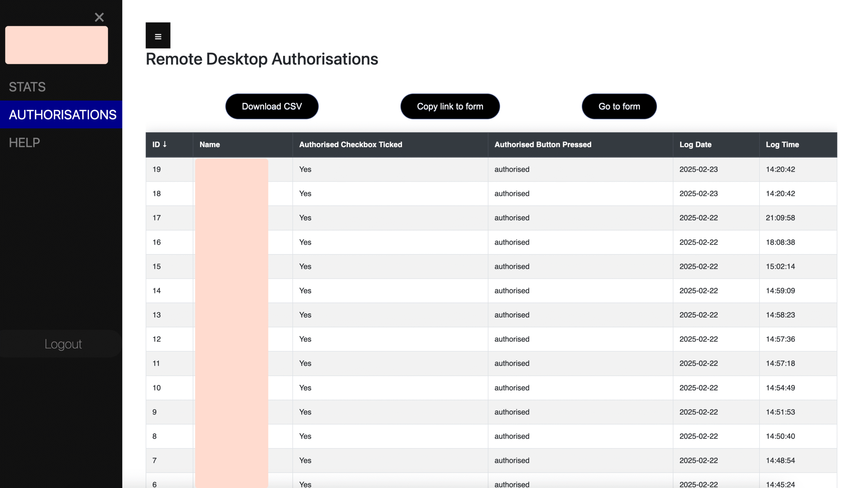Screen dimensions: 868x488
Task: Open the STATS sidebar item
Action: (x=27, y=87)
